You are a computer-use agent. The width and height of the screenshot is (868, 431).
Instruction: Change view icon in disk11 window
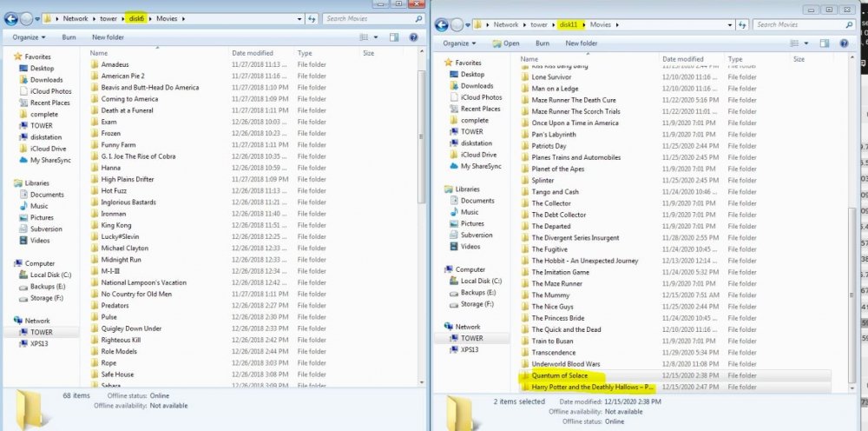tap(794, 43)
